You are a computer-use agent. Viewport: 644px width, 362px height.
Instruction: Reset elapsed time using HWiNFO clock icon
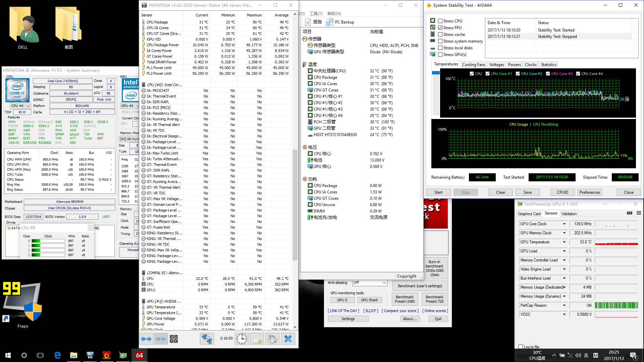242,339
